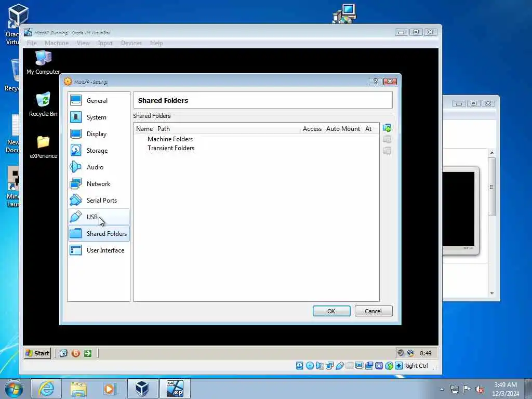
Task: Select the Network settings category
Action: click(x=98, y=183)
